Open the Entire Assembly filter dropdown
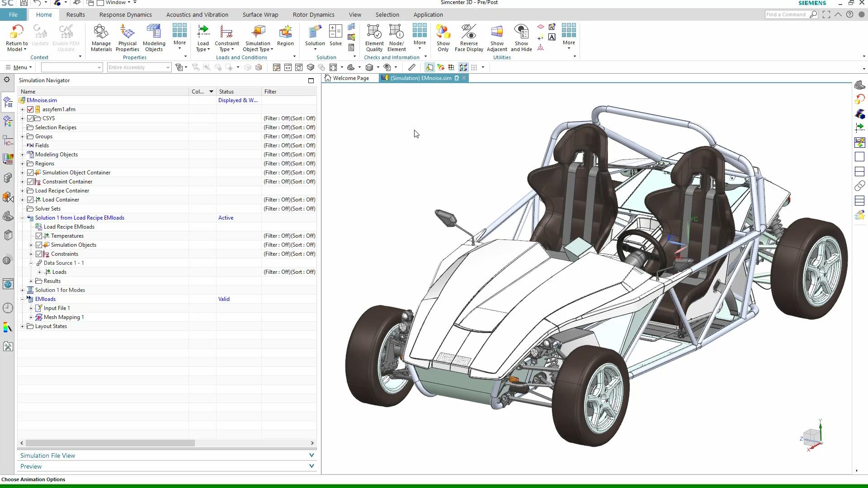Screen dimensions: 868x488 pos(167,67)
